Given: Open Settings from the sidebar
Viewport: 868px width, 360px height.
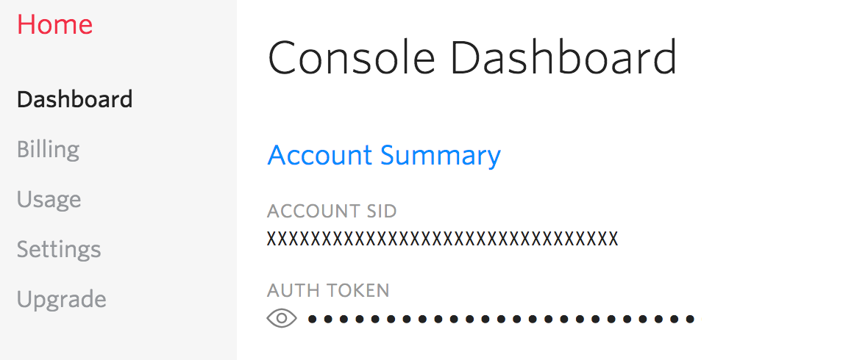Looking at the screenshot, I should [x=59, y=250].
